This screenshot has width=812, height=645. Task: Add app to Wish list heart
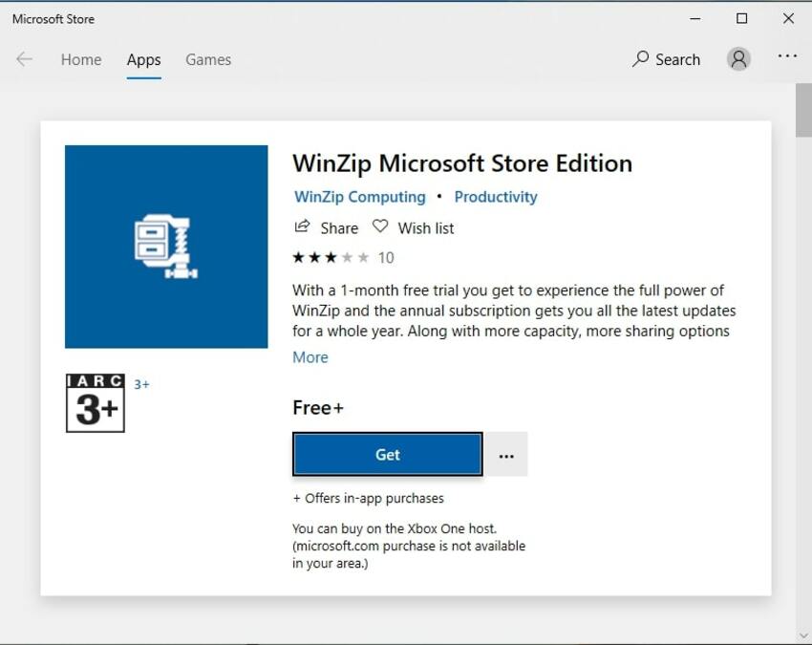(x=380, y=227)
